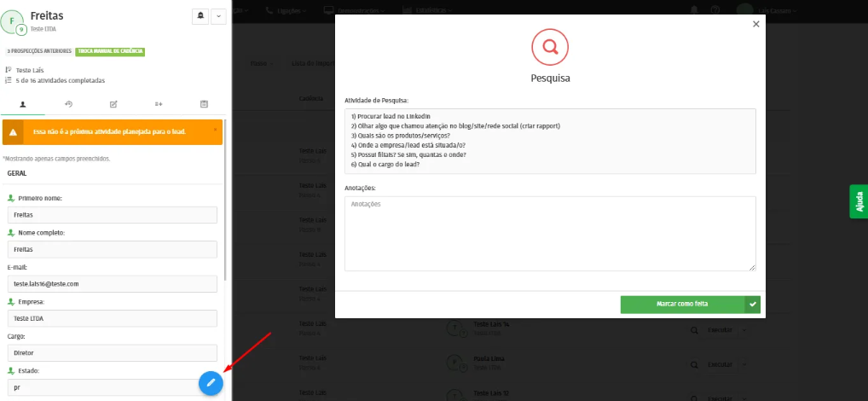This screenshot has height=401, width=868.
Task: Click the bell reminder button beside Freitas
Action: click(x=200, y=16)
